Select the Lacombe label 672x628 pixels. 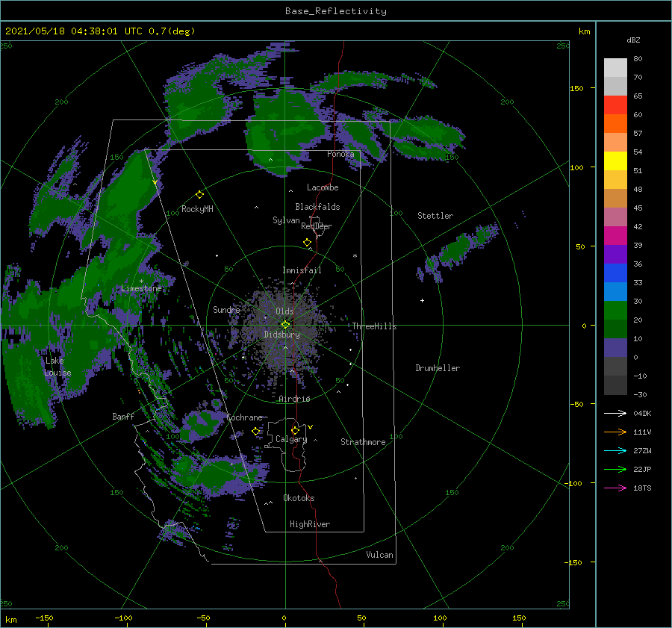323,187
